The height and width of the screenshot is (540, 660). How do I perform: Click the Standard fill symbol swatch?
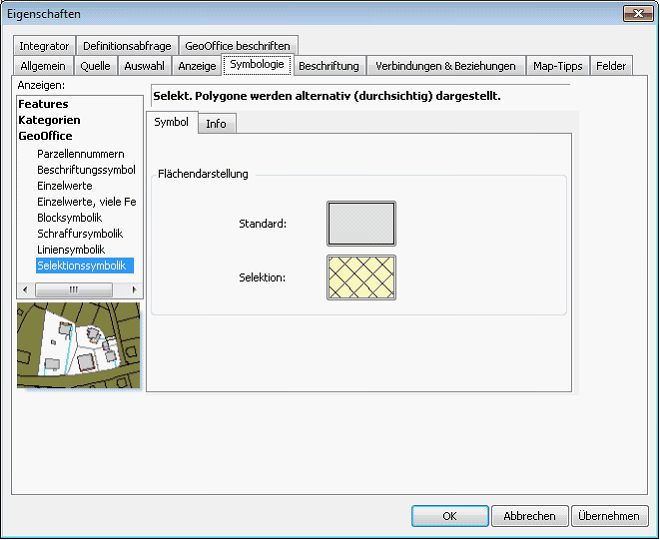click(361, 223)
